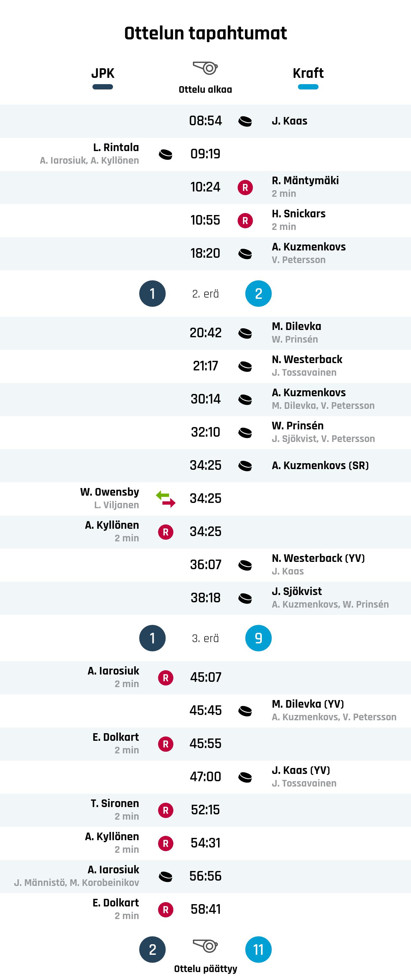Image resolution: width=411 pixels, height=980 pixels.
Task: Click the whistle icon above Ottelu alkaa
Action: click(x=205, y=68)
